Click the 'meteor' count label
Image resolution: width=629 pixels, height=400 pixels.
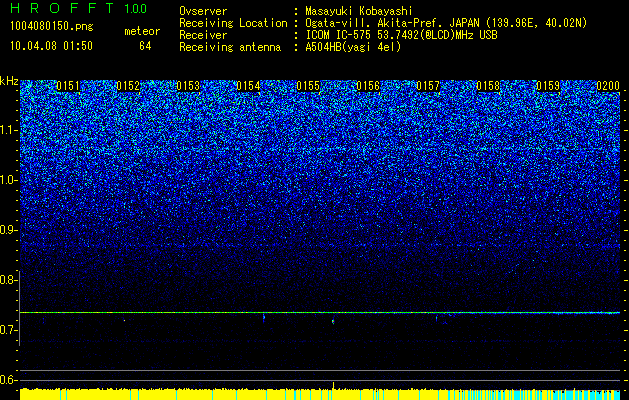point(142,31)
